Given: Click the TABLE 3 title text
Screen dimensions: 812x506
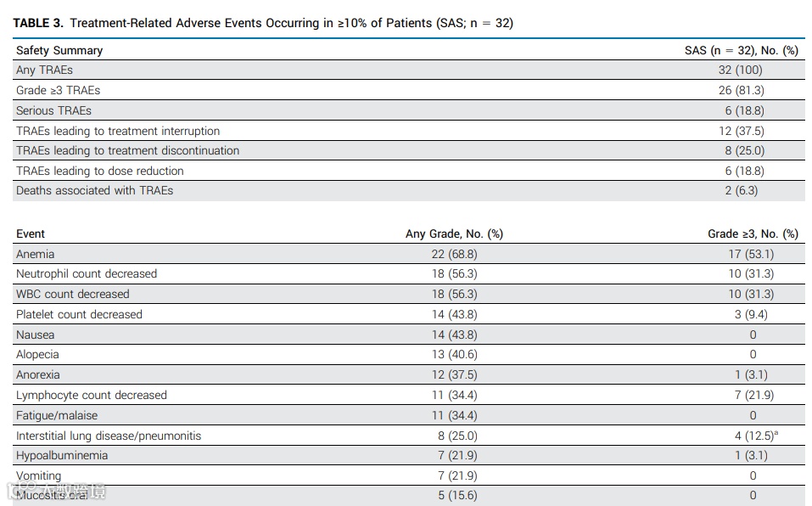Looking at the screenshot, I should tap(263, 23).
